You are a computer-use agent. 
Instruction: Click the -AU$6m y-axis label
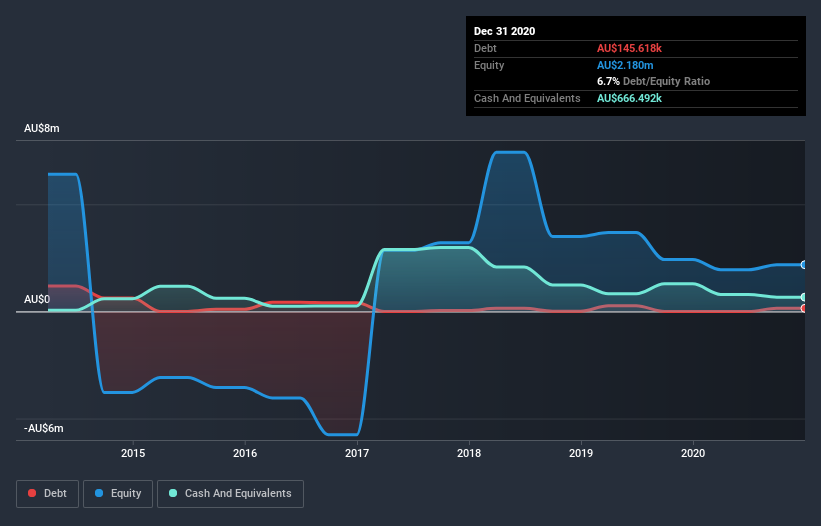point(43,429)
